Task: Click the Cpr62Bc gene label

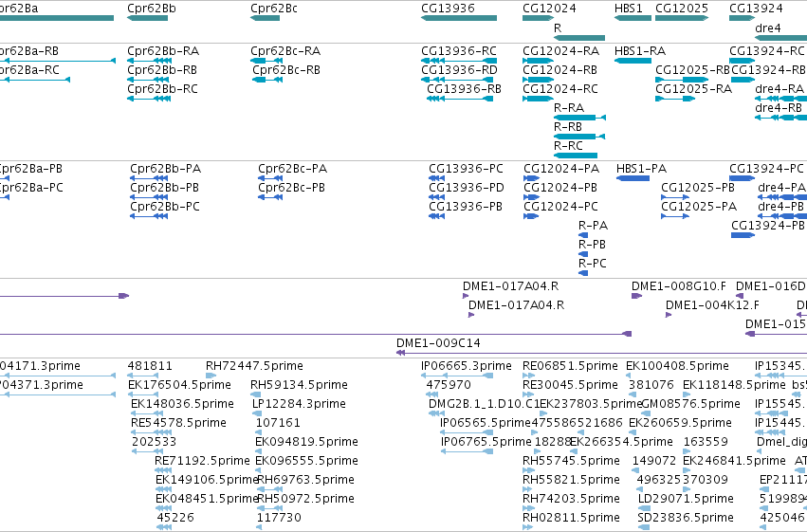Action: pos(274,9)
